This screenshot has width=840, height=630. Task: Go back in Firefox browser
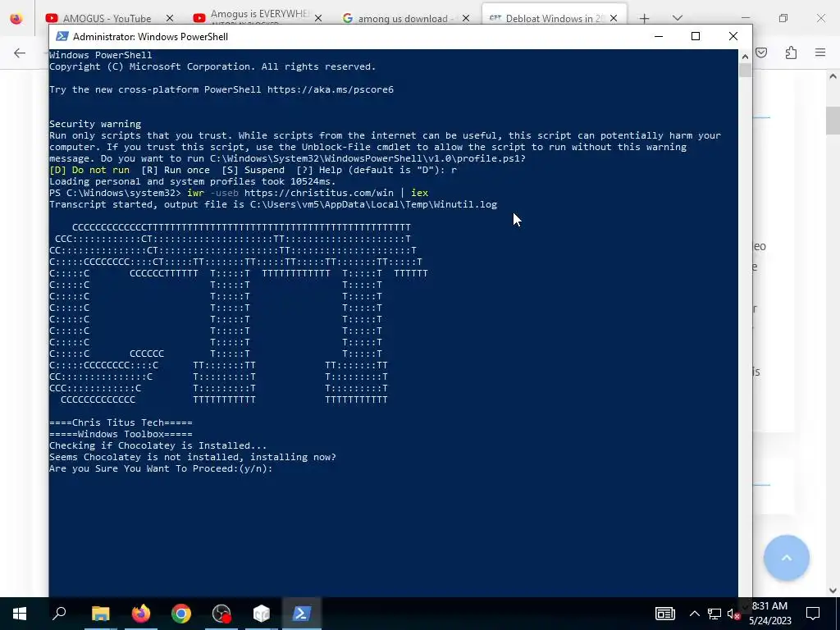(x=20, y=52)
